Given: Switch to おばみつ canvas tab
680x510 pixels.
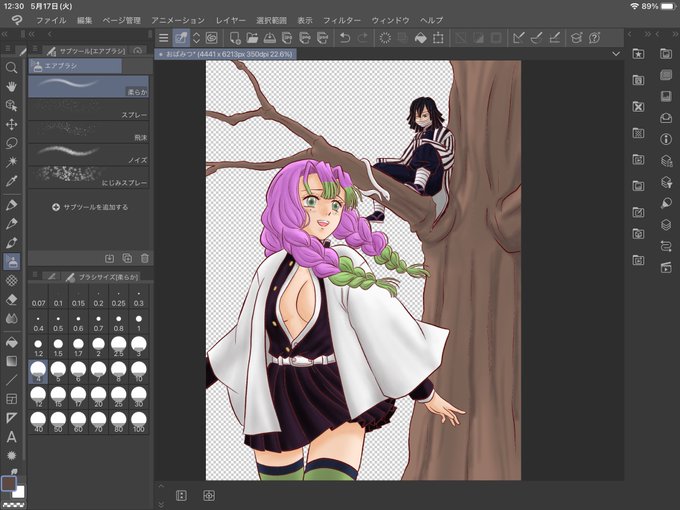Looking at the screenshot, I should tap(226, 54).
